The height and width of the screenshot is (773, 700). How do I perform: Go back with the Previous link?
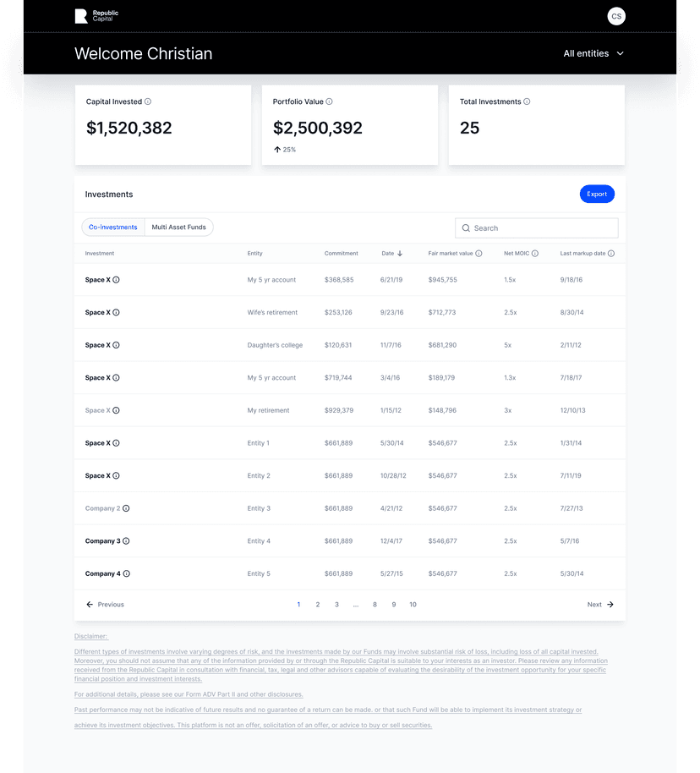(x=105, y=605)
